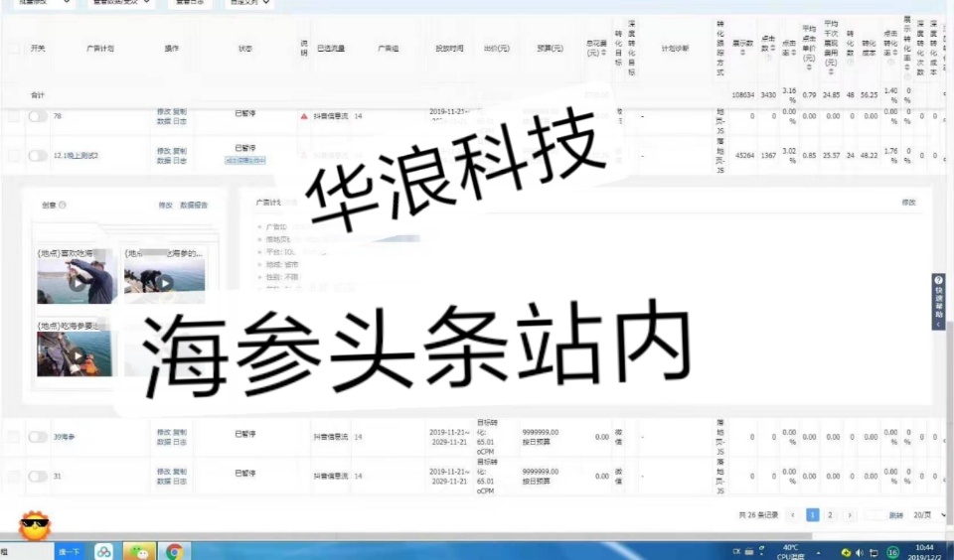Click 抖音信息流 cell in the 39海参 row
The image size is (954, 560).
(331, 437)
